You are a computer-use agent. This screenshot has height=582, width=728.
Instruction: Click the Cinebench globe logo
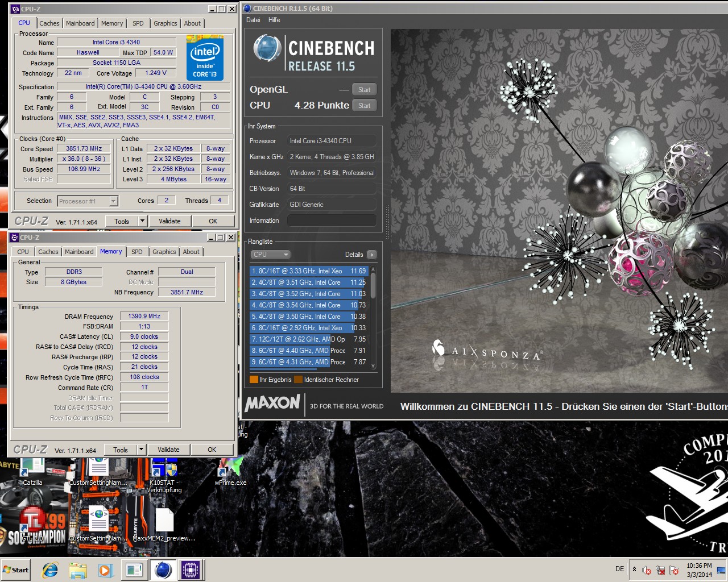click(x=267, y=48)
